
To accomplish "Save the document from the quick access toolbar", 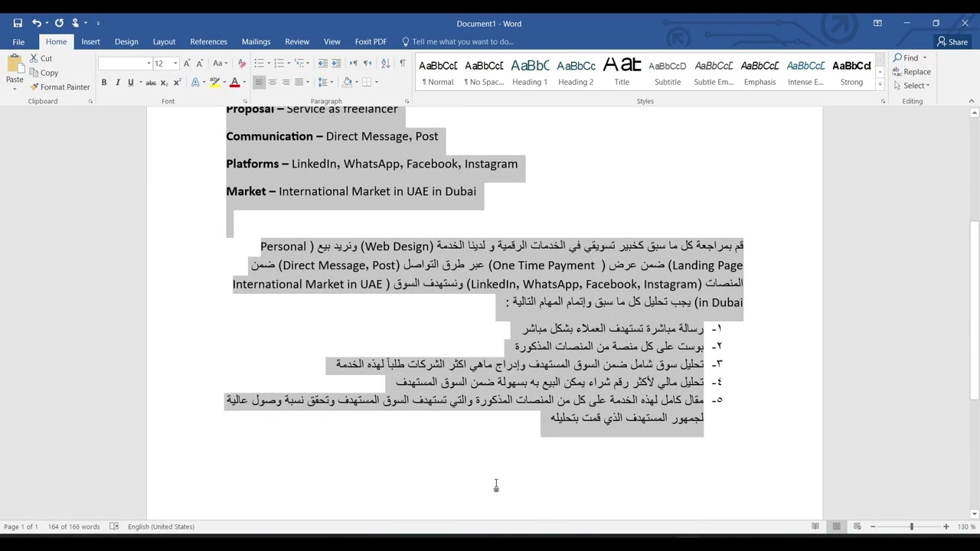I will [x=18, y=23].
